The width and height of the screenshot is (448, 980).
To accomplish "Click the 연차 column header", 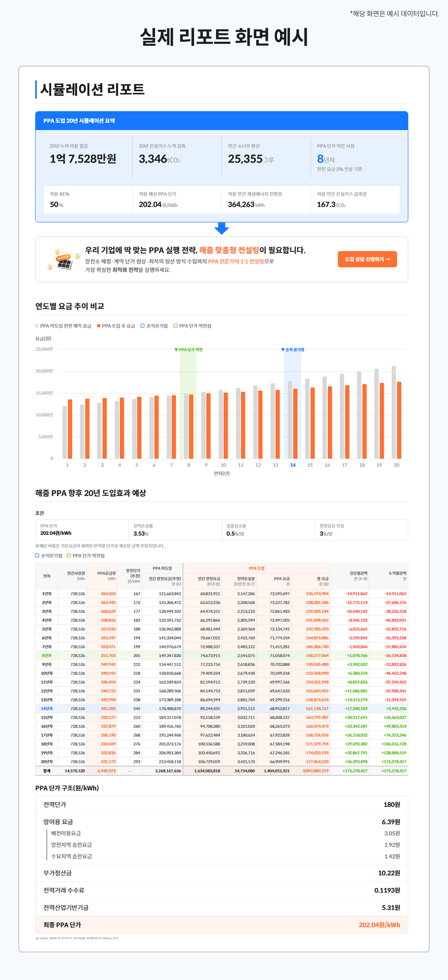I will [47, 576].
